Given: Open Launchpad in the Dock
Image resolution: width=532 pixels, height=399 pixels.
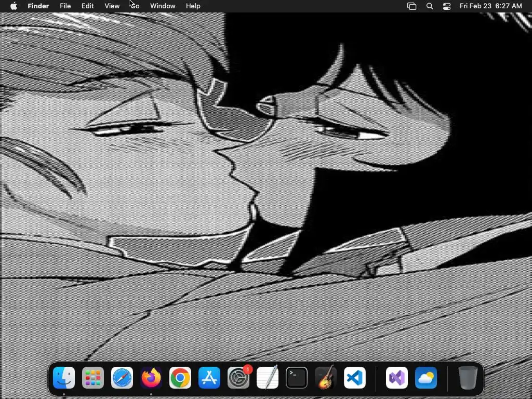Looking at the screenshot, I should coord(93,378).
